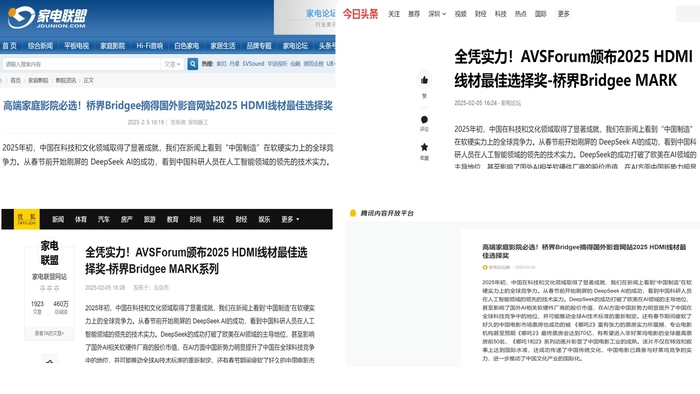Select 房产 in Sohu navigation bar
Viewport: 700px width, 394px height.
(x=127, y=219)
